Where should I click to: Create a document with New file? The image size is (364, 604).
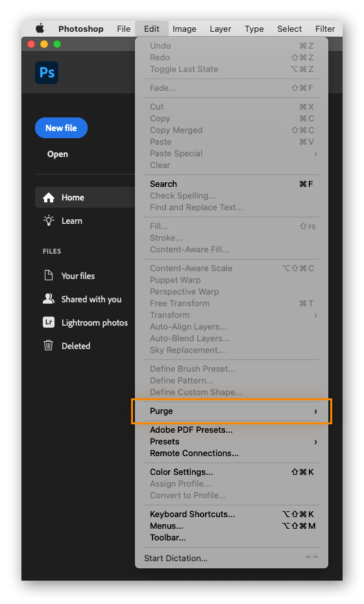61,128
